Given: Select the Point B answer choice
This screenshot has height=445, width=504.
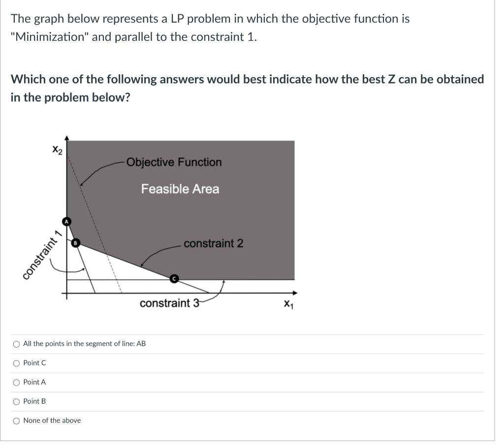Looking at the screenshot, I should pos(16,401).
